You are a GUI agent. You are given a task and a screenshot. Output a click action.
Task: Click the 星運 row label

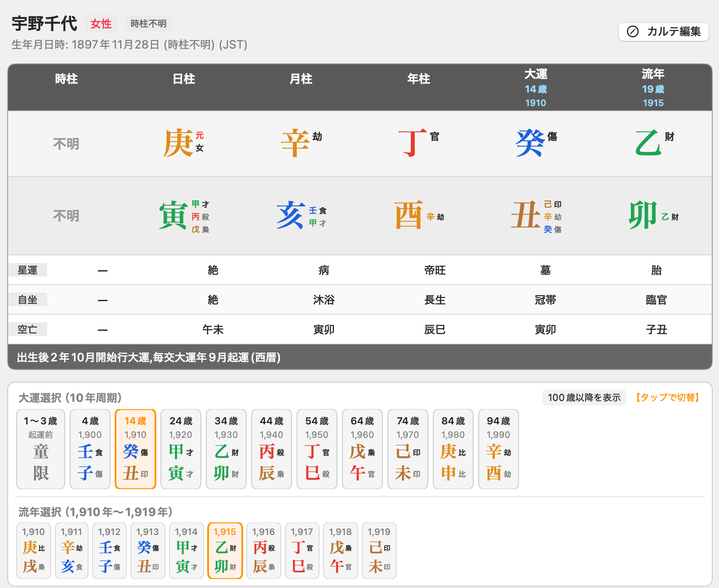(27, 270)
